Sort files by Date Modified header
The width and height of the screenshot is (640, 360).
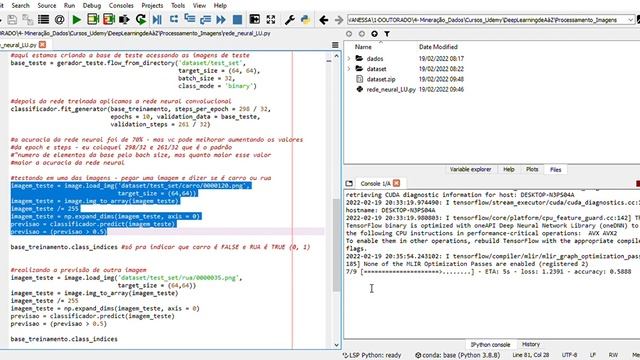[x=438, y=47]
